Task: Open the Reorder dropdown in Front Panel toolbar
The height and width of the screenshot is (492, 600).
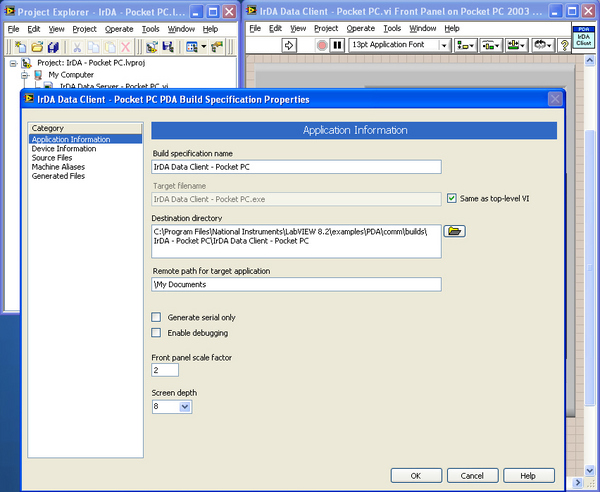Action: coord(543,45)
